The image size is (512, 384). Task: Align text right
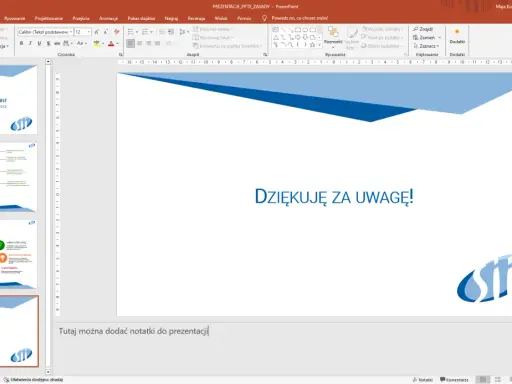pos(149,43)
